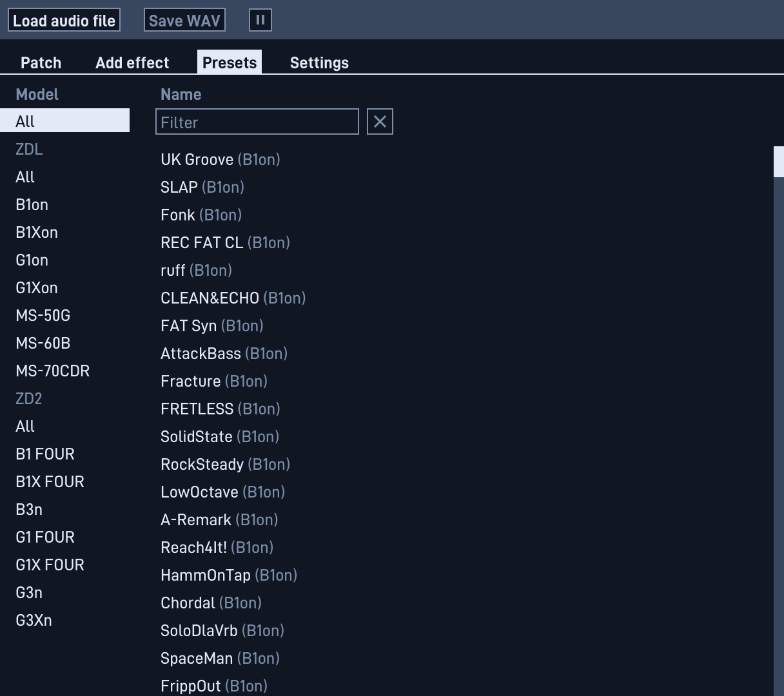Screen dimensions: 784x696
Task: Open the SoloDlaVrb preset
Action: (x=222, y=630)
